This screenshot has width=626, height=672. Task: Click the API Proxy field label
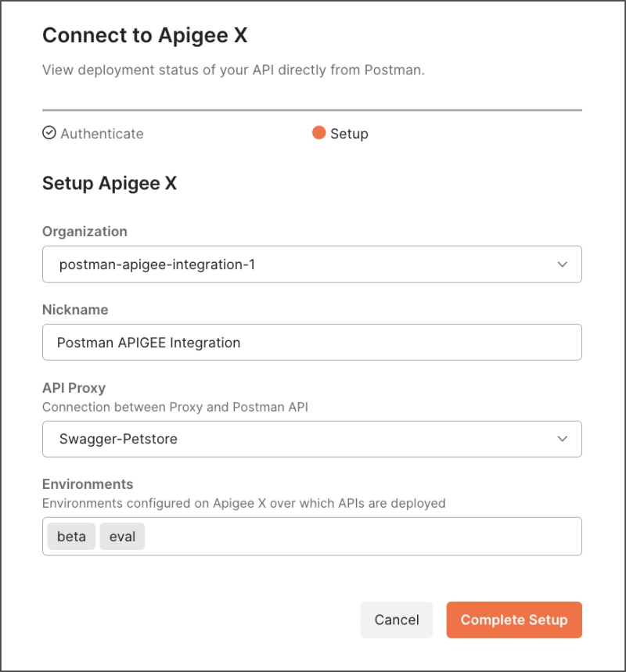pos(74,388)
